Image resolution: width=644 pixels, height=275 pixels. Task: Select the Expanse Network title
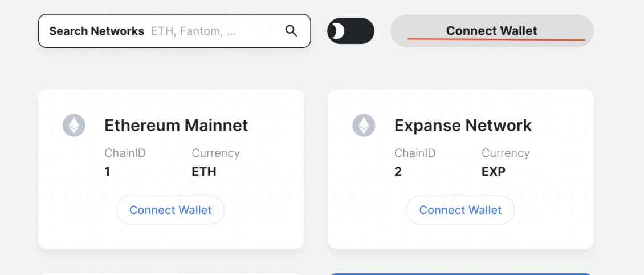pyautogui.click(x=463, y=125)
